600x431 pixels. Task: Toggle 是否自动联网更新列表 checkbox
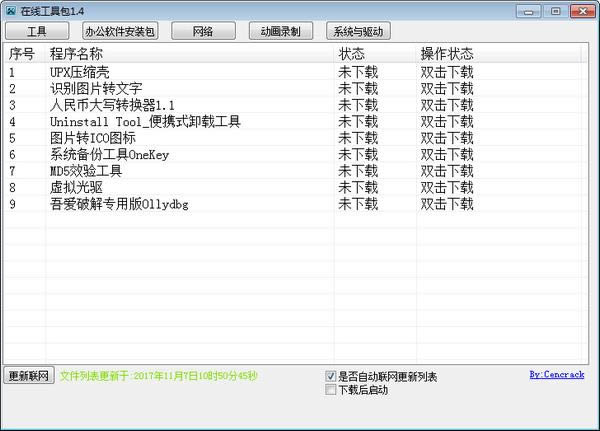[x=331, y=376]
